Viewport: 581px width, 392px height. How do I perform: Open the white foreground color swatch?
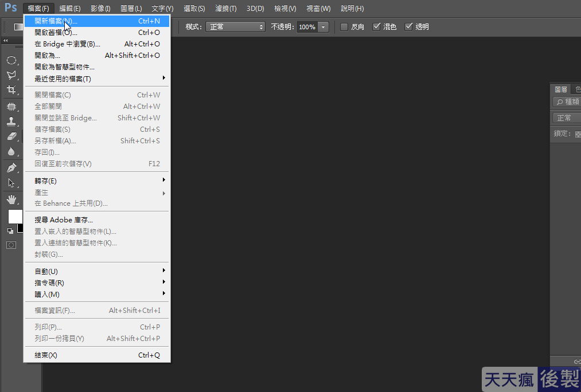click(15, 217)
